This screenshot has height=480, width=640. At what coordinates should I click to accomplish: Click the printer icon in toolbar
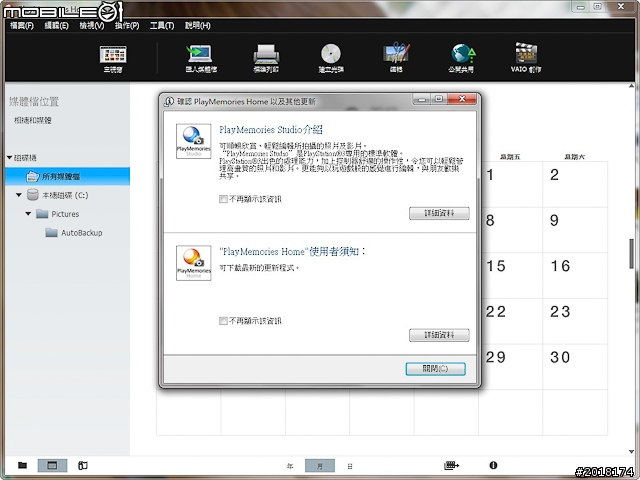pyautogui.click(x=266, y=56)
